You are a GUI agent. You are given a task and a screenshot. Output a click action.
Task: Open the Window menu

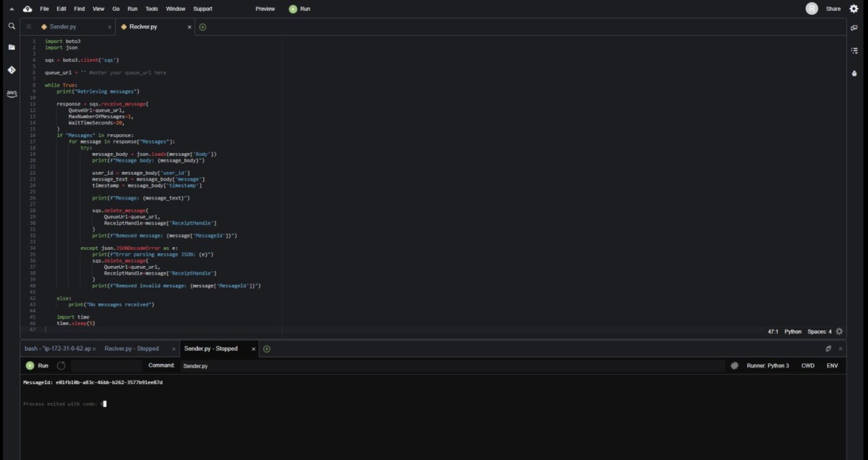[175, 9]
